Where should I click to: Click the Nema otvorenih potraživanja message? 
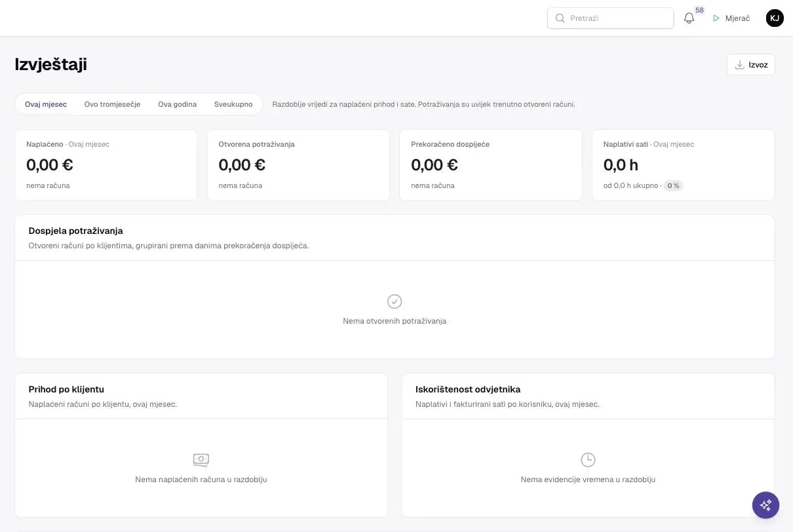click(x=395, y=321)
